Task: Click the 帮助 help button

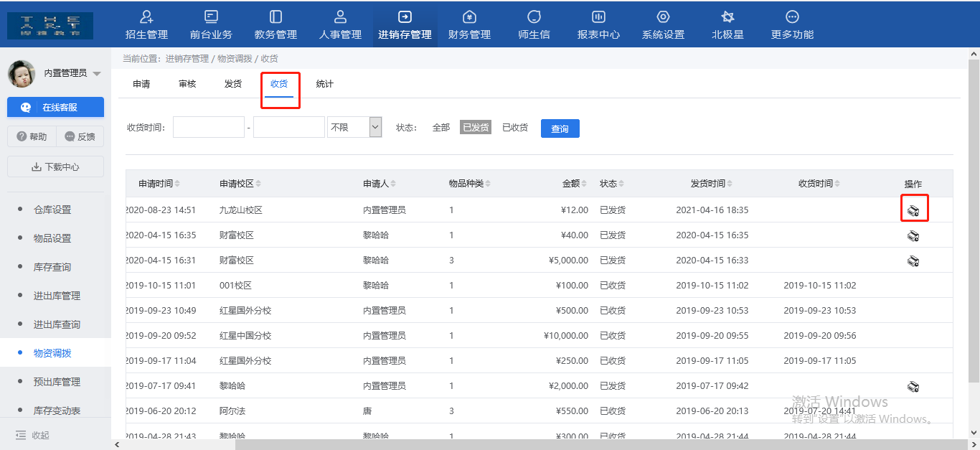Action: pyautogui.click(x=31, y=136)
